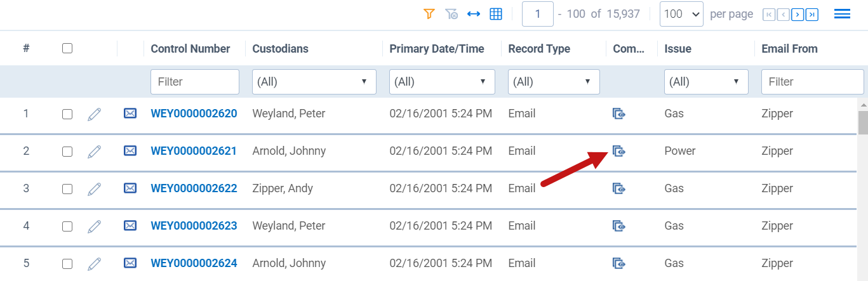Go to the first page of results
868x281 pixels.
point(768,14)
